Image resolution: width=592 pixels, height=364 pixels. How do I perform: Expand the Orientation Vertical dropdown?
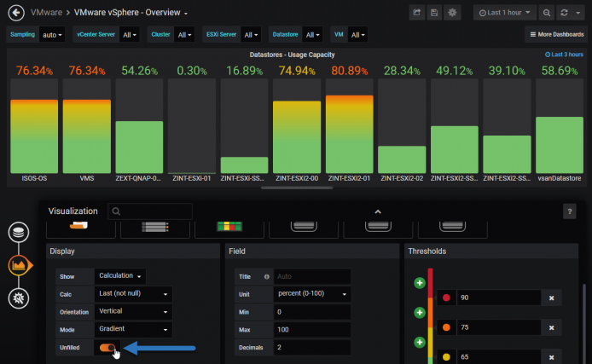tap(133, 311)
